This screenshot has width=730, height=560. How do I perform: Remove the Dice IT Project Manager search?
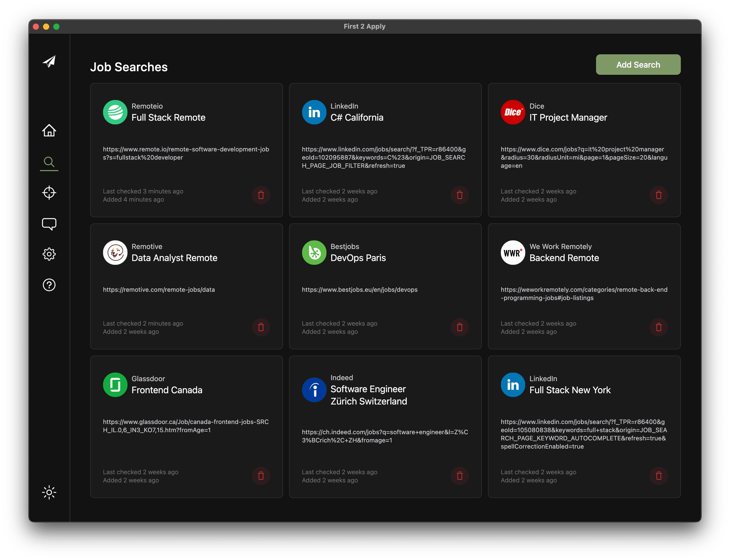658,195
